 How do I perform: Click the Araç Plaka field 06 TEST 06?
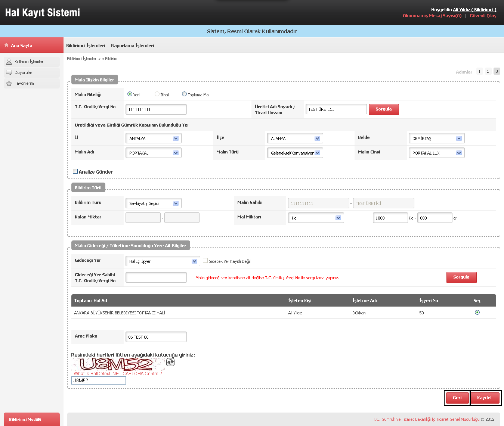[x=156, y=337]
